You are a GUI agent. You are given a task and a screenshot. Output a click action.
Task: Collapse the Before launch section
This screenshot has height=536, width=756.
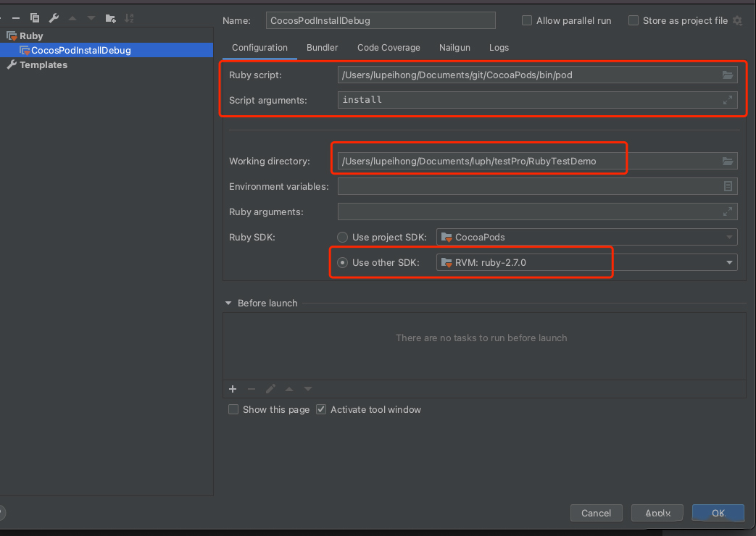pos(229,303)
